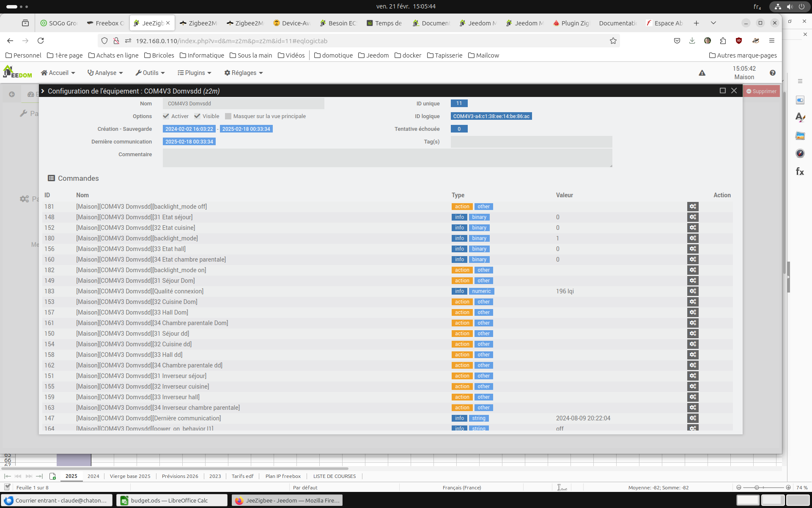Open the Analyse dropdown menu

(105, 73)
